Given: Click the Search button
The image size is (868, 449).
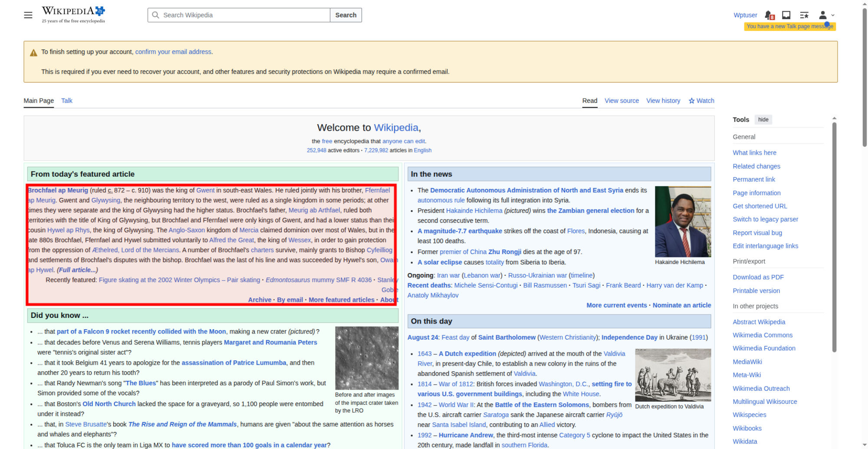Looking at the screenshot, I should (x=346, y=15).
